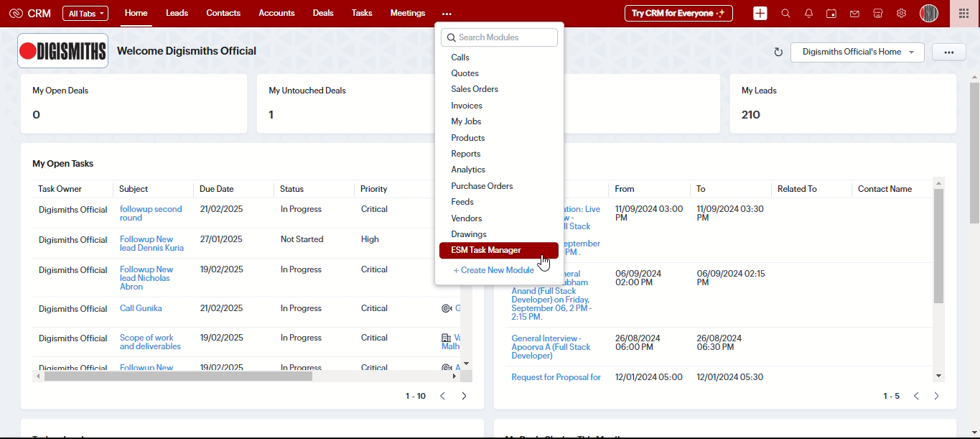The height and width of the screenshot is (439, 980).
Task: Refresh the home dashboard
Action: [x=778, y=52]
